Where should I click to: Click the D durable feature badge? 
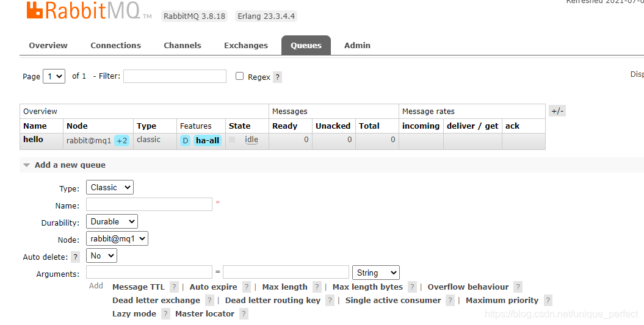click(x=185, y=141)
